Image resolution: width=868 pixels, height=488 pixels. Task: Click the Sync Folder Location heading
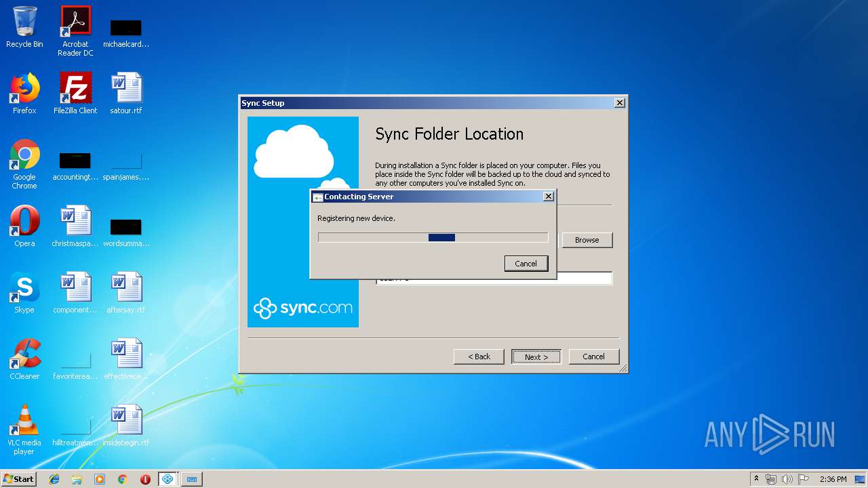click(450, 134)
